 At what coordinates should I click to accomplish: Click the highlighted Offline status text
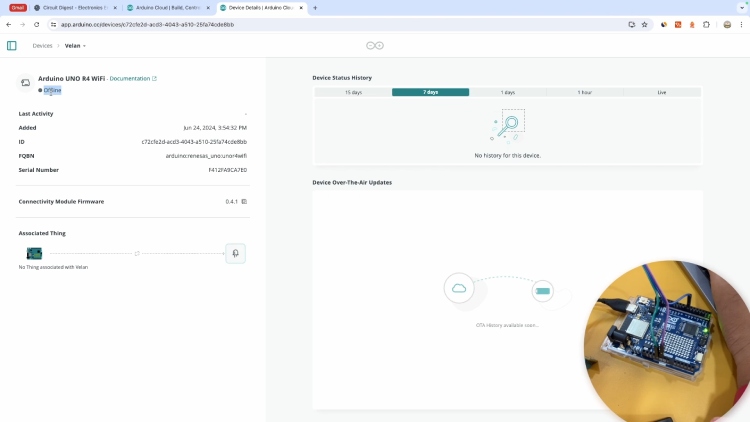(53, 90)
